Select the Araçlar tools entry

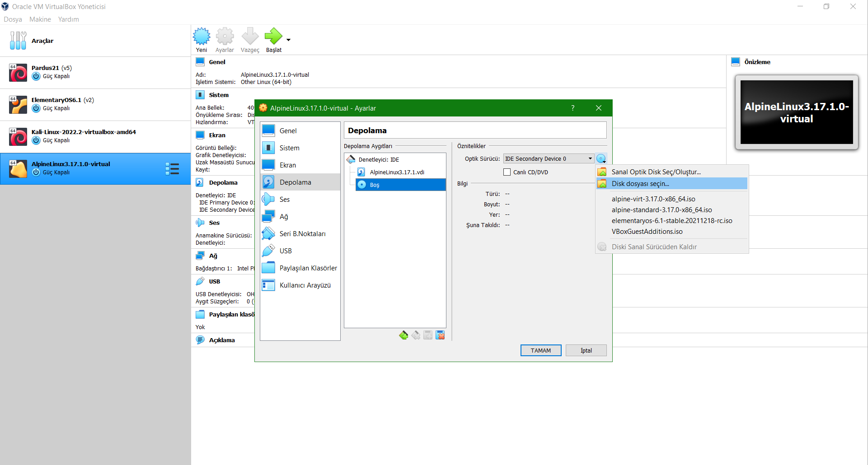[x=95, y=41]
